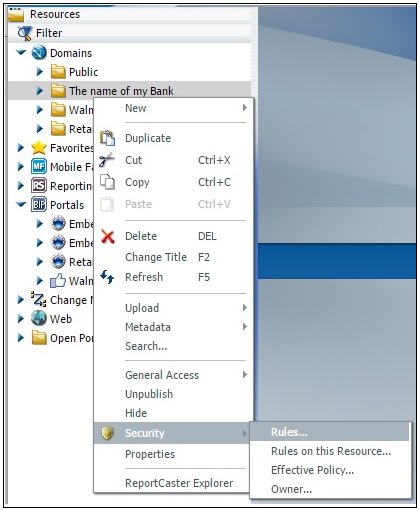
Task: Expand the Favorites node arrow
Action: (21, 148)
